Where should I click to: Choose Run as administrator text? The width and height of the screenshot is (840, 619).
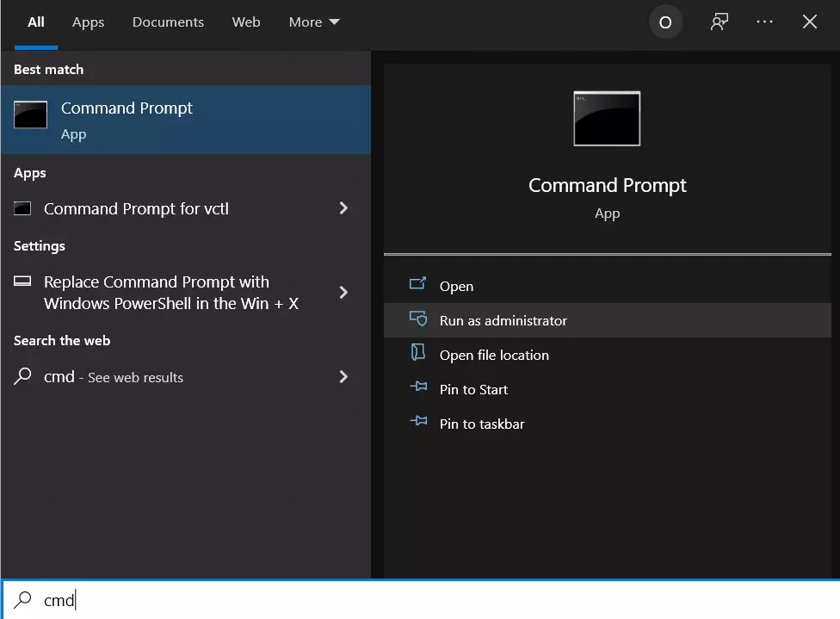[x=503, y=320]
